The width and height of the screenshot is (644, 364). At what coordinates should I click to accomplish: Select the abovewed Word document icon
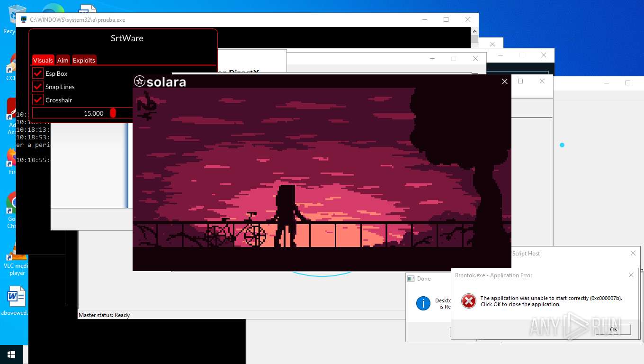coord(15,300)
